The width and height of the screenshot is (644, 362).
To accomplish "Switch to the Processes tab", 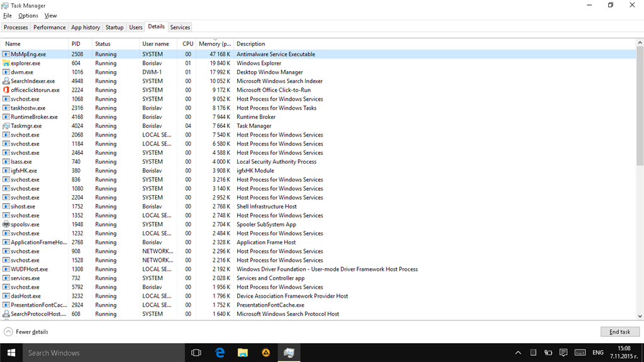I will (16, 27).
